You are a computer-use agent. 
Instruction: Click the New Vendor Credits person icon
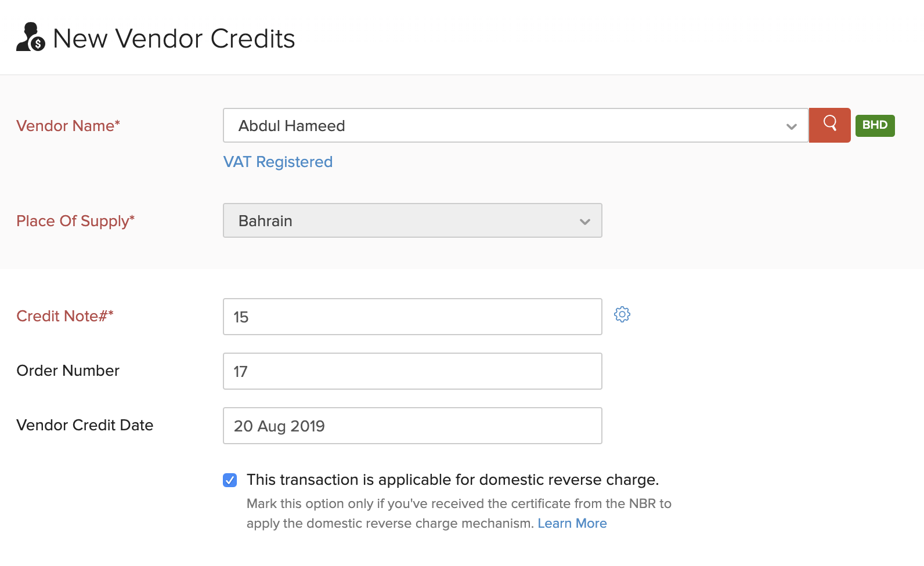click(30, 38)
